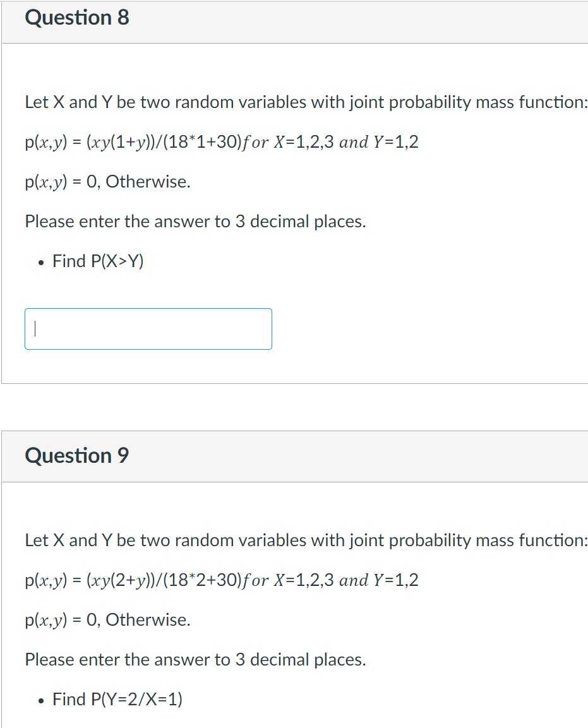The height and width of the screenshot is (728, 588).
Task: Select the Question 8 header
Action: coord(77,17)
